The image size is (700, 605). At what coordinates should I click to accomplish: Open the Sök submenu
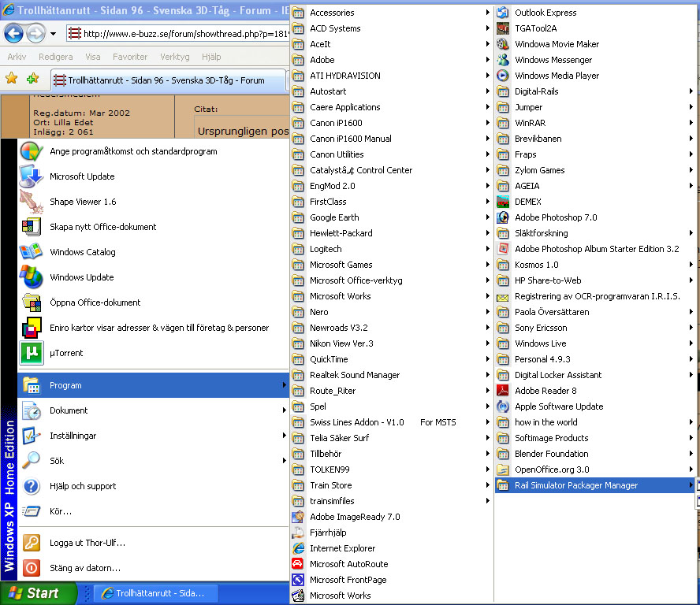[57, 461]
